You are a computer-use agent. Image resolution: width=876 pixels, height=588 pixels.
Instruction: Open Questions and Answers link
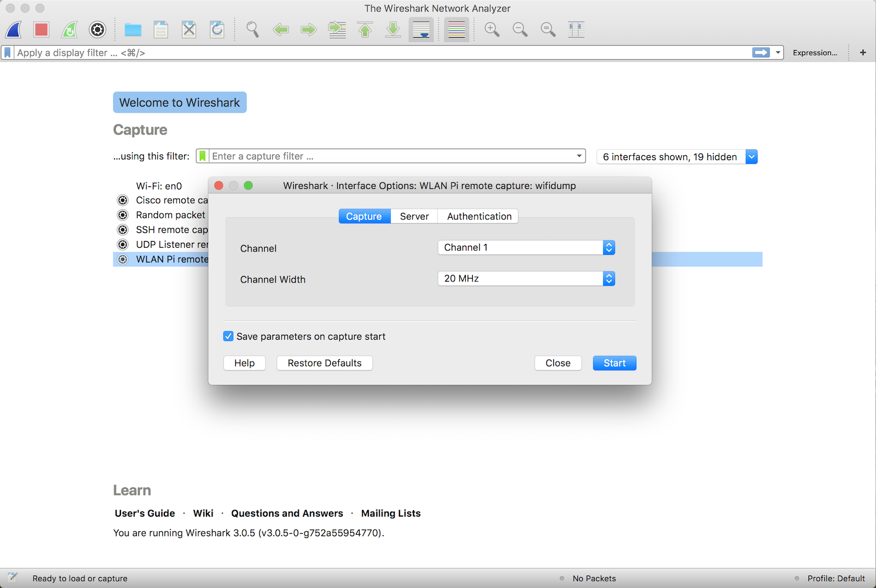click(x=287, y=513)
